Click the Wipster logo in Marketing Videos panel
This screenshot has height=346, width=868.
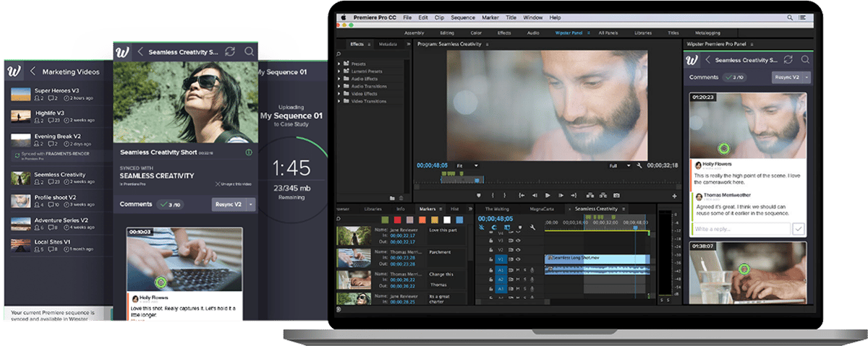[x=13, y=72]
